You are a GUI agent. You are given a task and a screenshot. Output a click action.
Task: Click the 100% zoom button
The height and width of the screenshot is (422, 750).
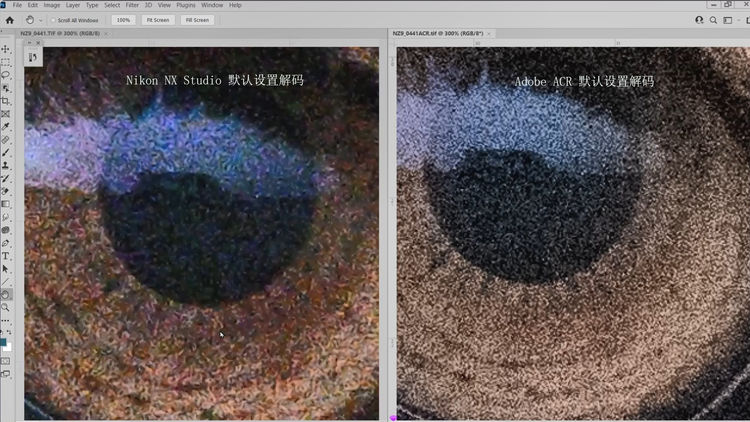(x=124, y=20)
